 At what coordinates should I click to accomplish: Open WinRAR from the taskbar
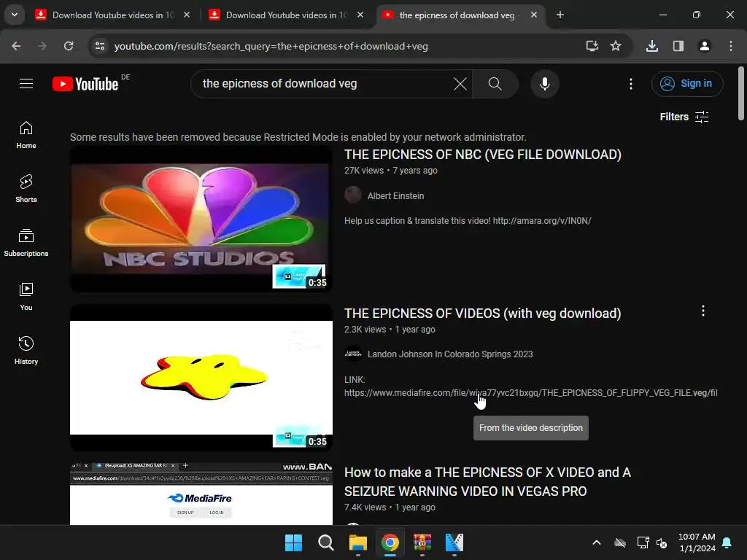pos(422,542)
